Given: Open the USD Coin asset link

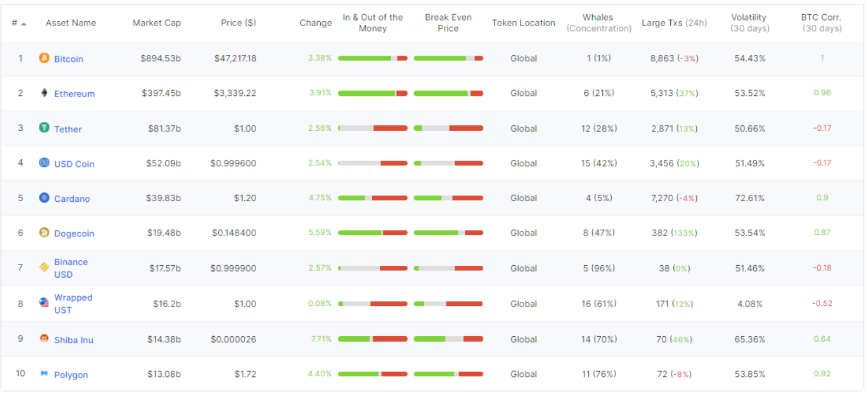Looking at the screenshot, I should click(74, 164).
